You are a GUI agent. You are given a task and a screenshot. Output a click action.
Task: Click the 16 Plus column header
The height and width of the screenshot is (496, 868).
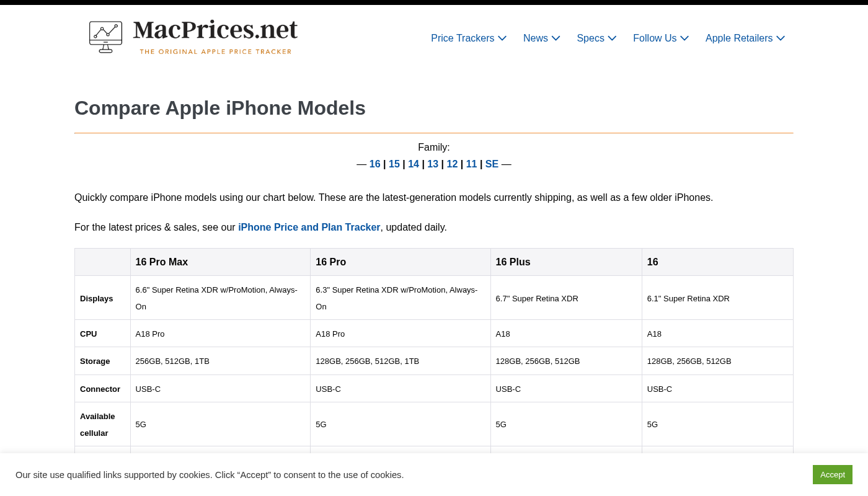coord(513,262)
